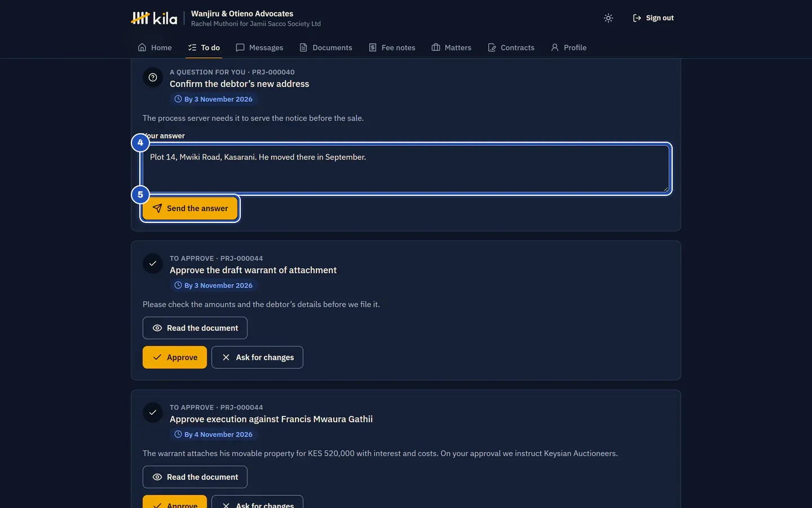The height and width of the screenshot is (508, 812).
Task: Ask for changes on the draft warrant of attachment
Action: (x=257, y=357)
